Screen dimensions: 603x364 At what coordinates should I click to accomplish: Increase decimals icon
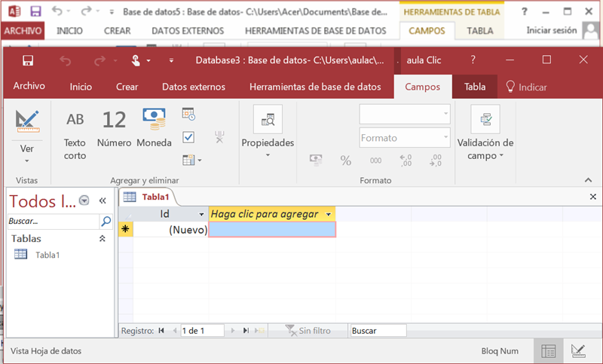click(406, 161)
